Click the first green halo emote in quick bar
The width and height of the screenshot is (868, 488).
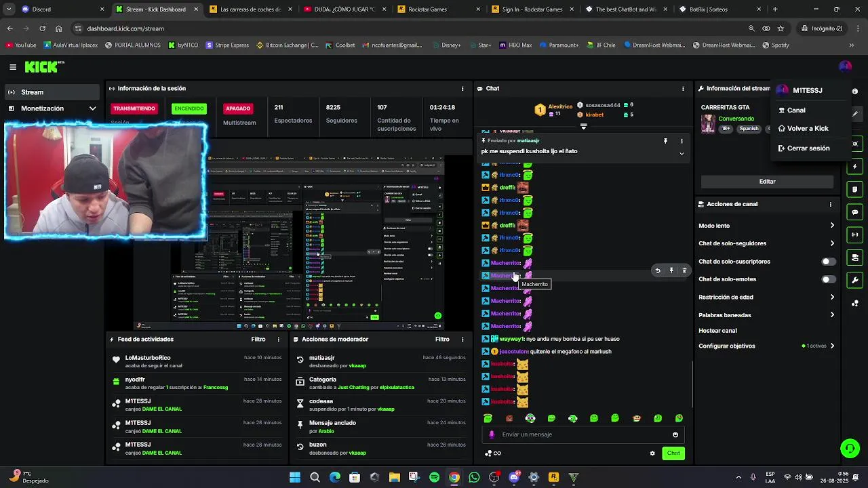pos(488,418)
